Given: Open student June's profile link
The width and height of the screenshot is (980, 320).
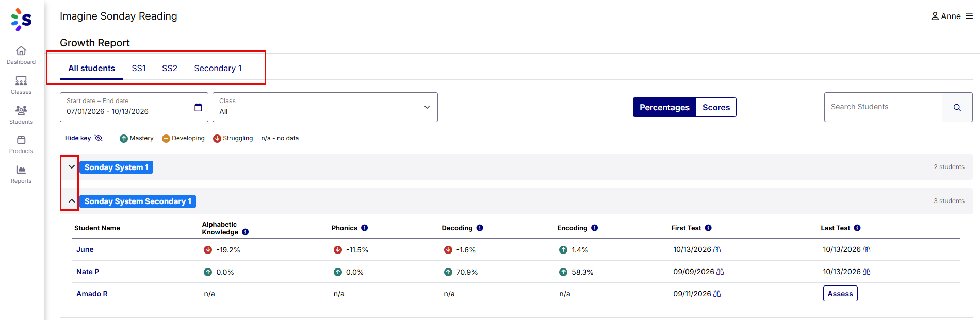Looking at the screenshot, I should coord(85,249).
